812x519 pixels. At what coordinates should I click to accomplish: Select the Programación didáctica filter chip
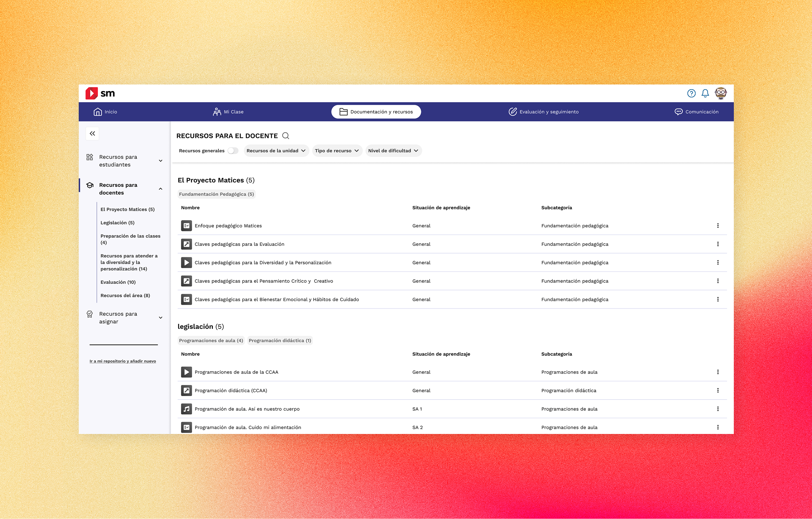click(279, 340)
